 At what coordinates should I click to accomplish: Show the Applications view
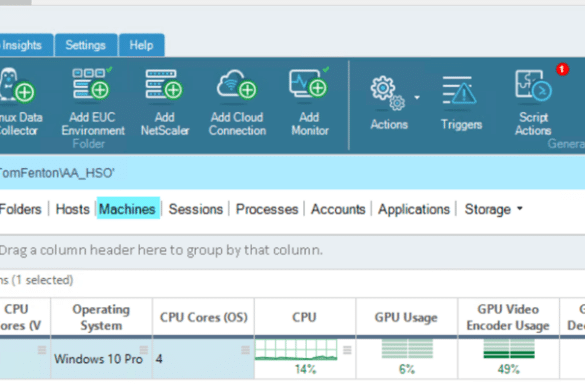click(x=414, y=209)
